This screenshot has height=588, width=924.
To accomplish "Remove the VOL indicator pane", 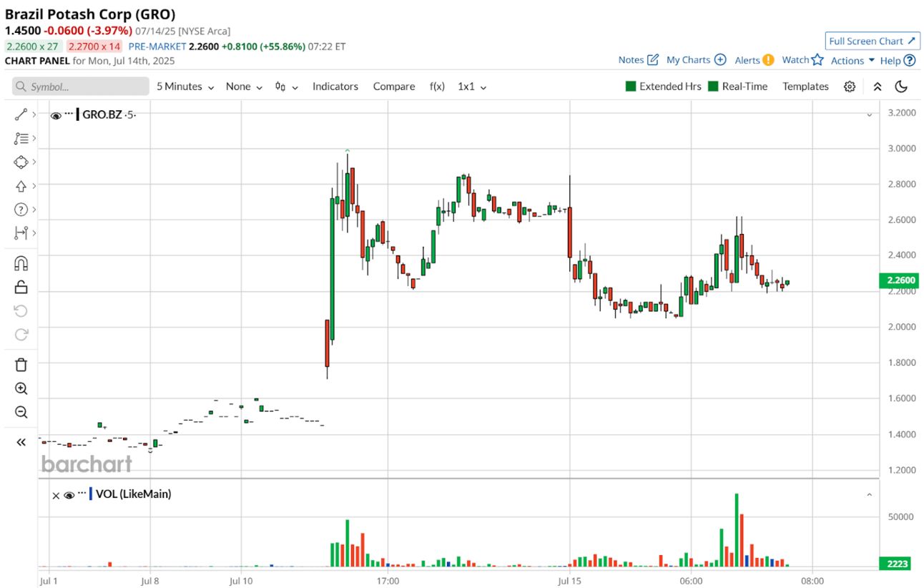I will (x=56, y=494).
